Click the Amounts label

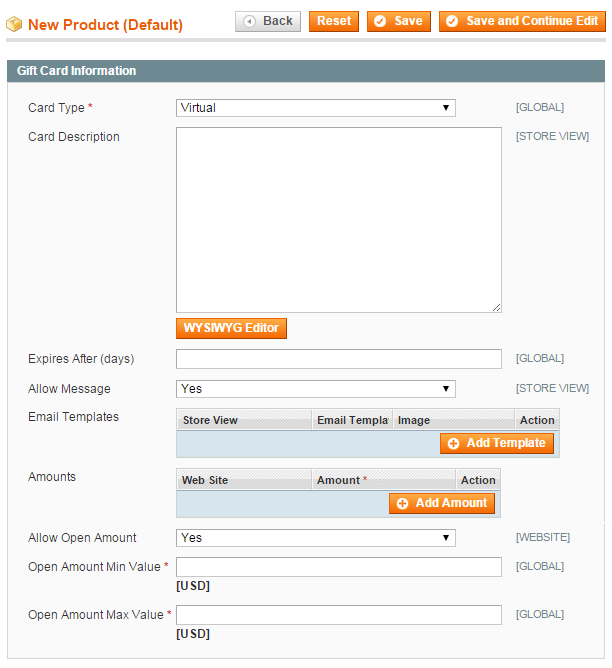[x=52, y=477]
